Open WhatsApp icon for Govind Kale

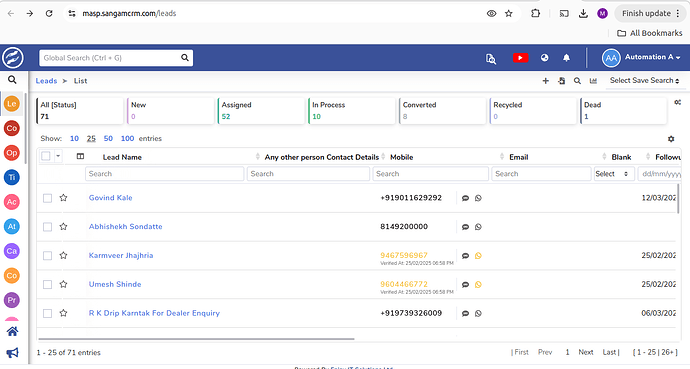[478, 198]
